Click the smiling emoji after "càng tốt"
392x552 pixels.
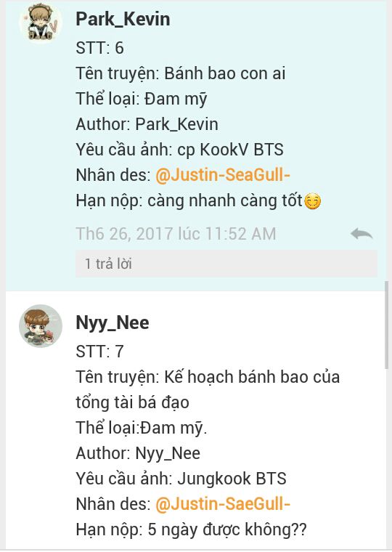coord(312,201)
